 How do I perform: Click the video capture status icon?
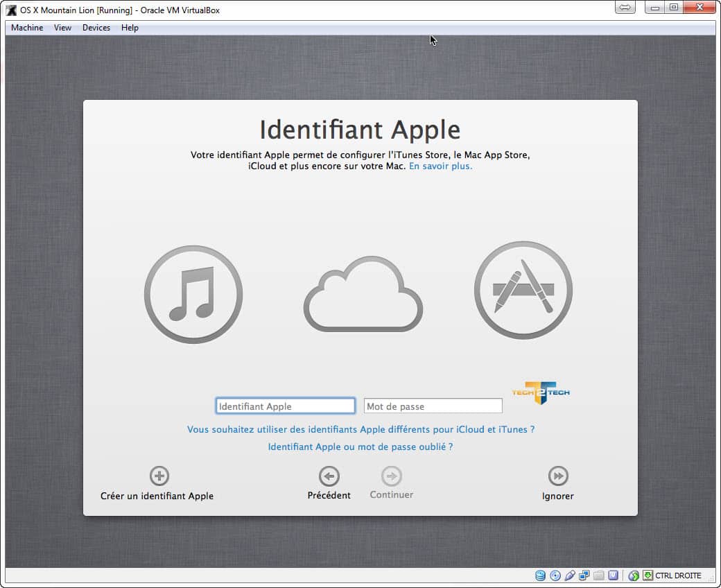click(614, 575)
